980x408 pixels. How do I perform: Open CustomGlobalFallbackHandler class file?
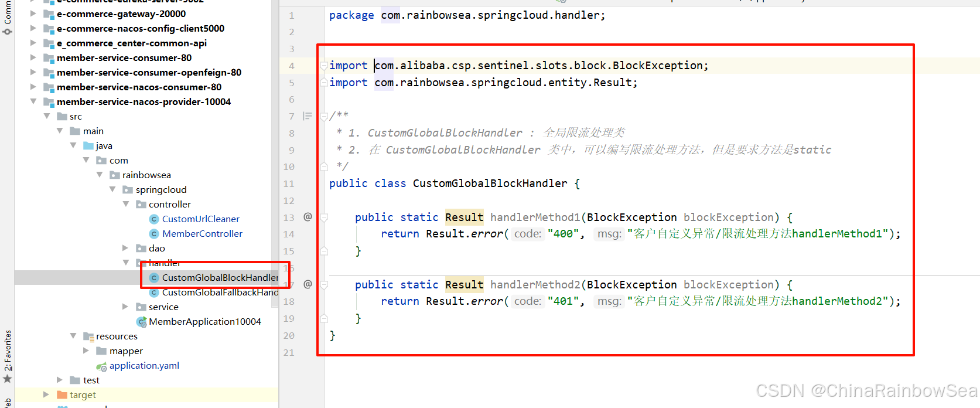click(220, 292)
